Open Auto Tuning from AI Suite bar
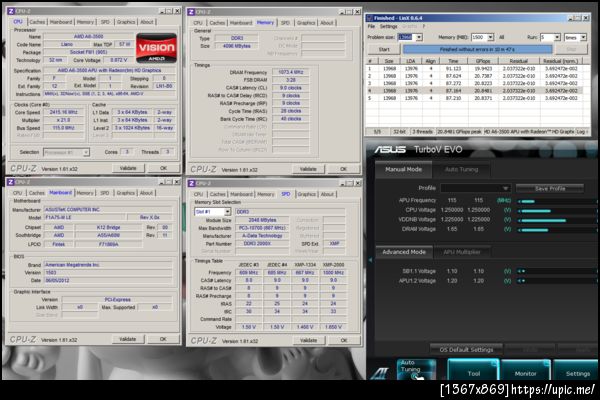 tap(416, 369)
